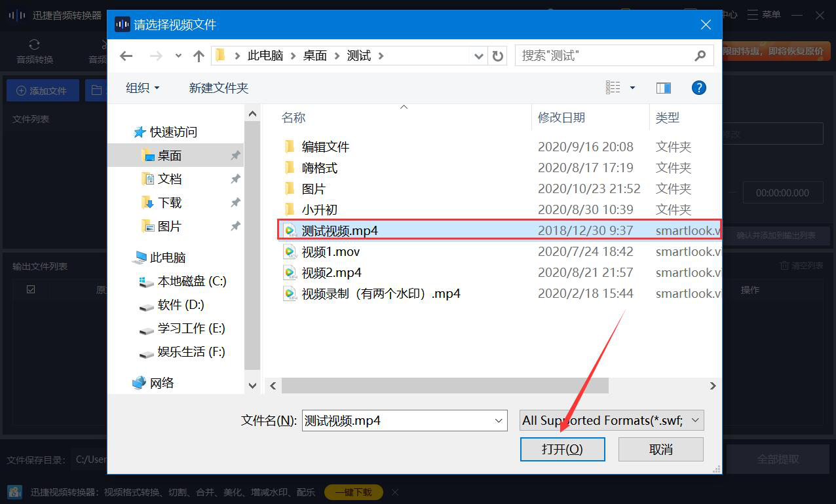Go back with the left arrow button
836x504 pixels.
click(x=126, y=56)
